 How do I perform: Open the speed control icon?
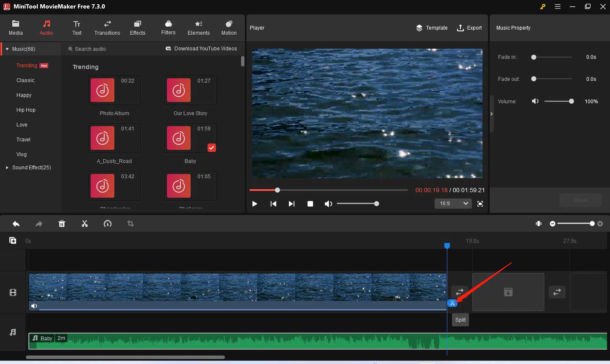(x=108, y=223)
